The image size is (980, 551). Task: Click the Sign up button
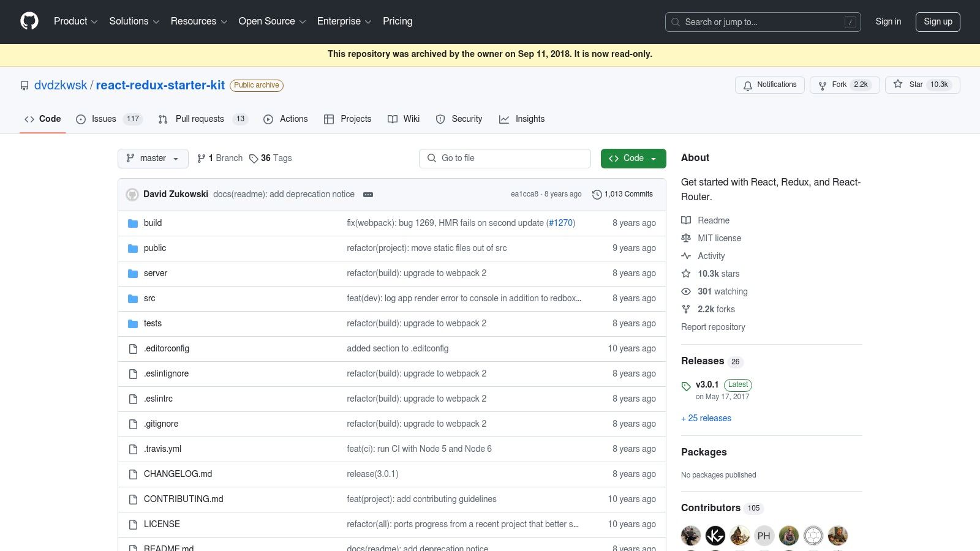938,21
